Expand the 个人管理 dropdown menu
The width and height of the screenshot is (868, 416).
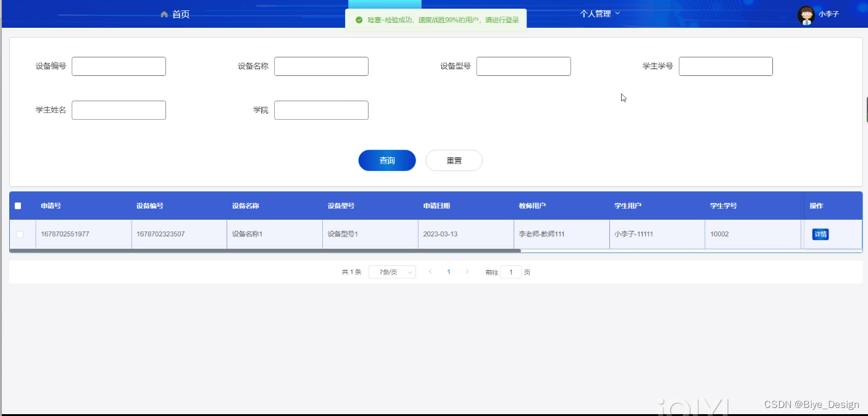coord(600,14)
